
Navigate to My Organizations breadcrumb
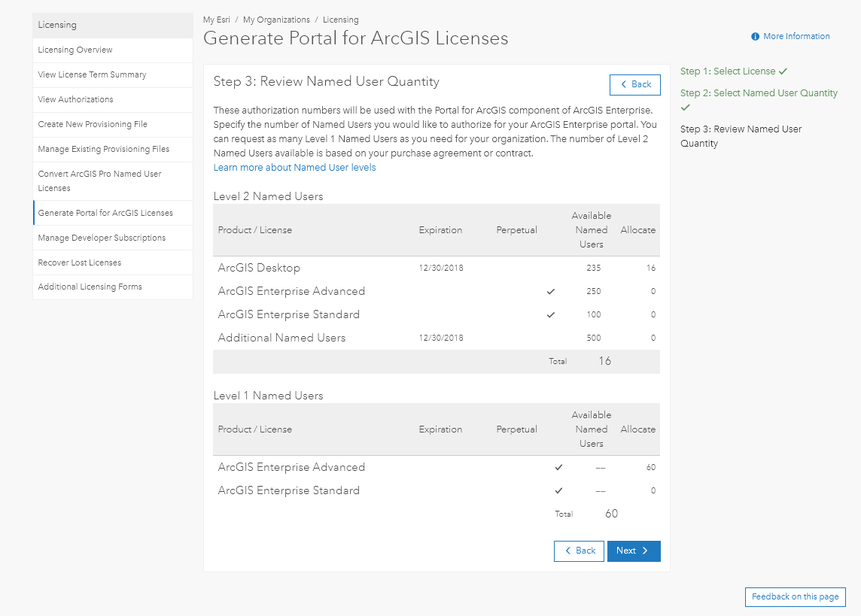pyautogui.click(x=276, y=20)
